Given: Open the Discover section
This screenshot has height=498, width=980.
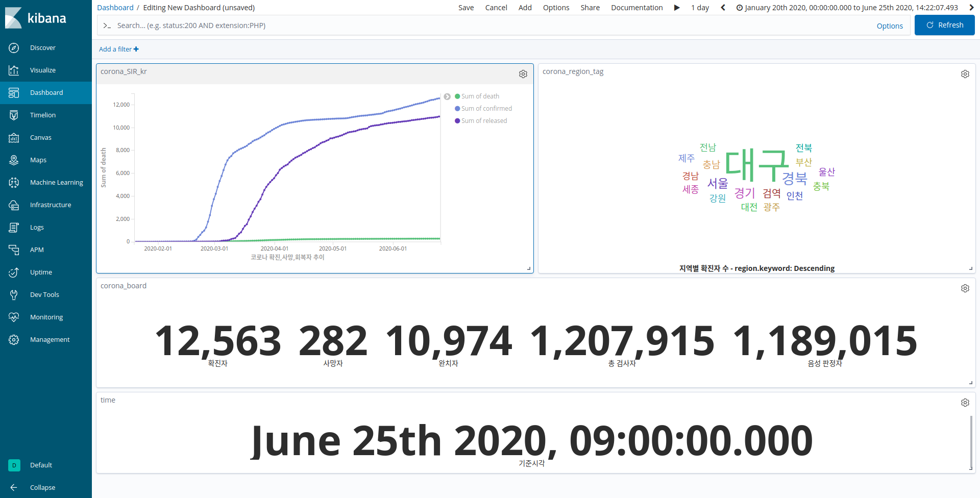Looking at the screenshot, I should pos(43,47).
